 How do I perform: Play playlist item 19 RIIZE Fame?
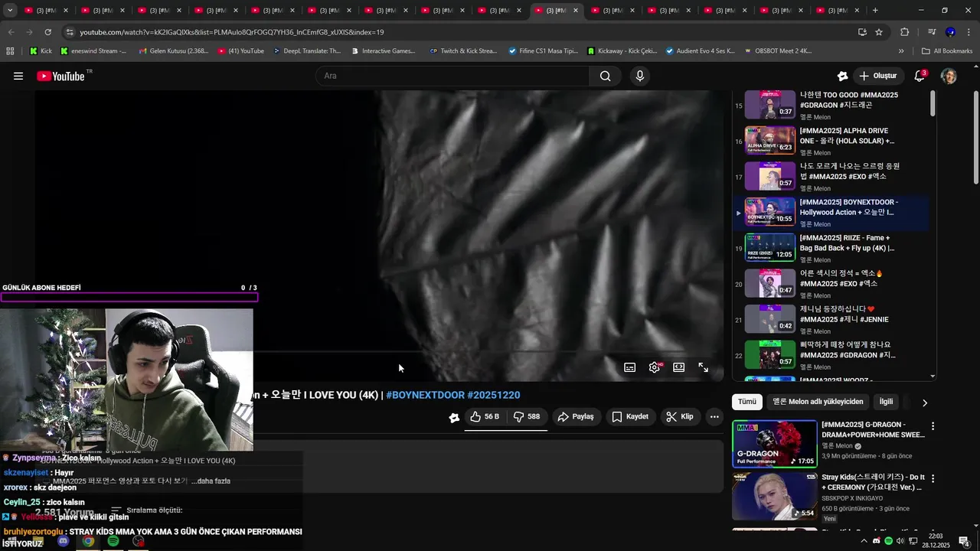pos(831,248)
